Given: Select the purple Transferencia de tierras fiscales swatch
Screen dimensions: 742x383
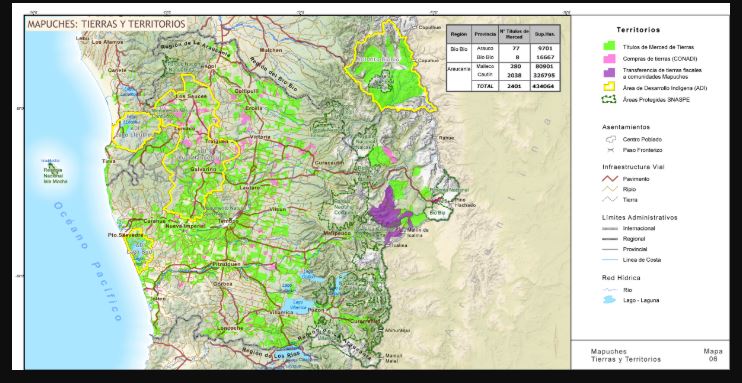Looking at the screenshot, I should 609,72.
